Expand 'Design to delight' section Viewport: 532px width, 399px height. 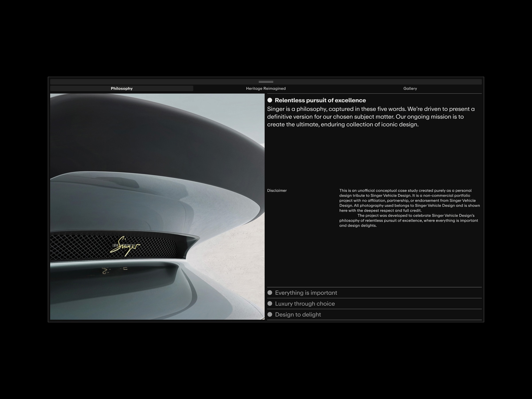click(374, 315)
